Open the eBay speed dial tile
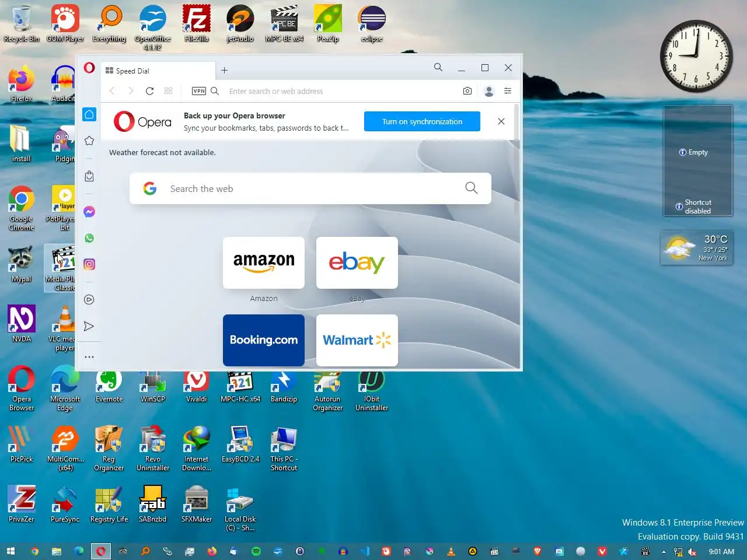Viewport: 747px width, 560px height. (357, 262)
